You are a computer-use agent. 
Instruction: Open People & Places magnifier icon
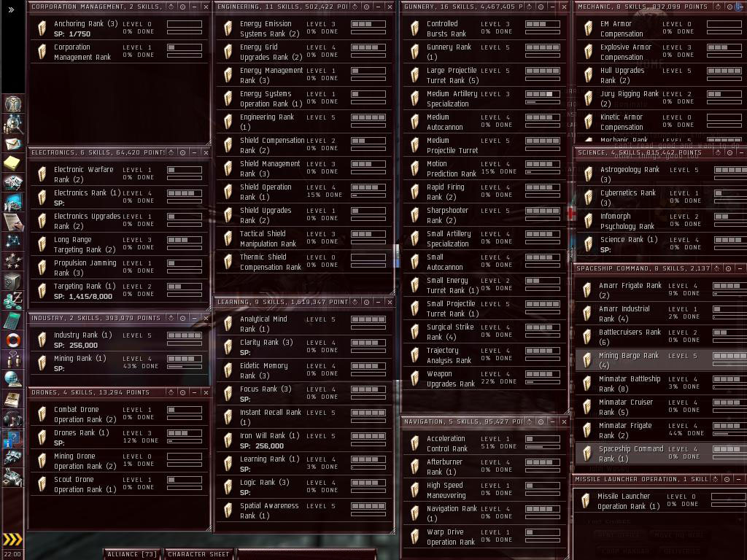13,124
